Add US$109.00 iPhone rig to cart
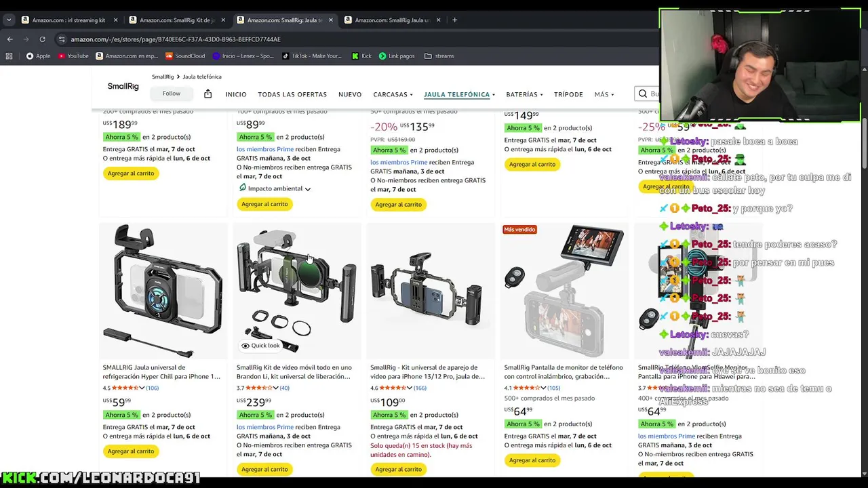This screenshot has width=868, height=488. tap(398, 469)
